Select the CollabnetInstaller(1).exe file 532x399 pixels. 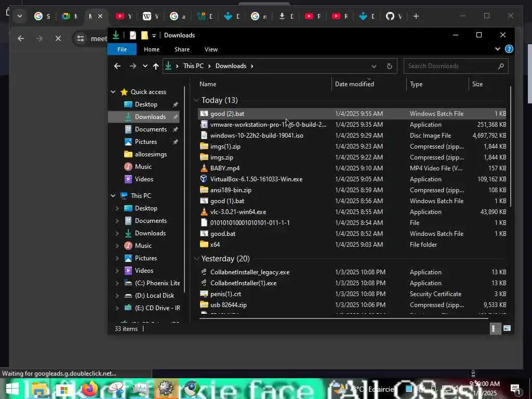[x=243, y=283]
